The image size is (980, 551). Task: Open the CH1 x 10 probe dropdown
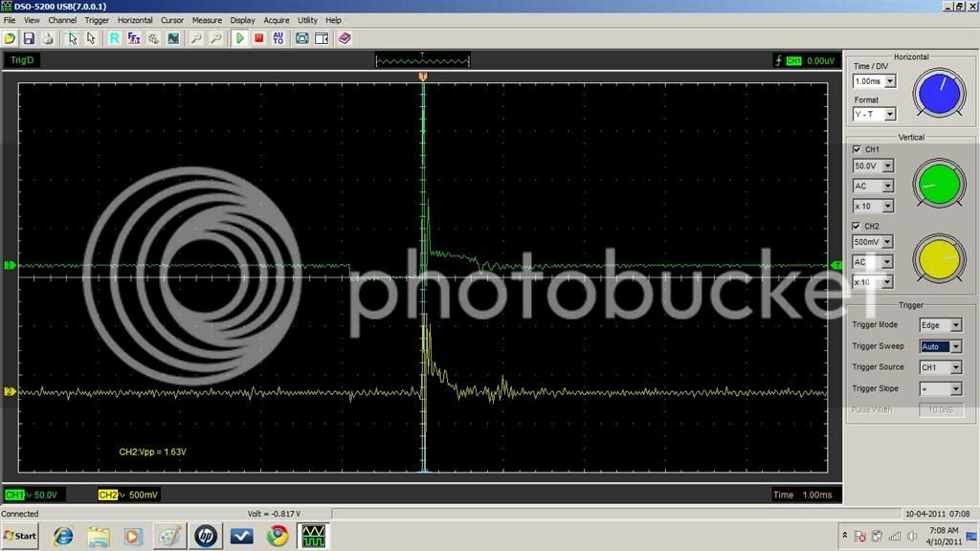click(x=888, y=207)
